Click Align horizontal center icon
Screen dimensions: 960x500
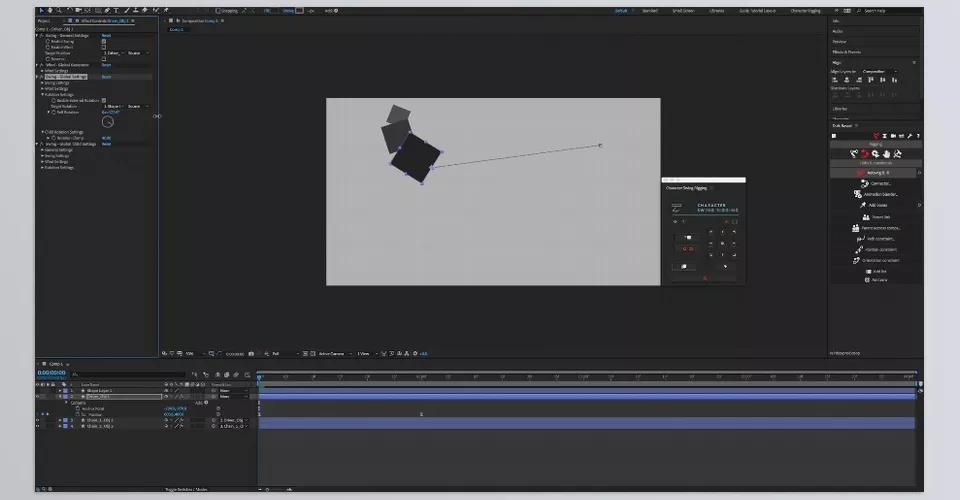847,80
